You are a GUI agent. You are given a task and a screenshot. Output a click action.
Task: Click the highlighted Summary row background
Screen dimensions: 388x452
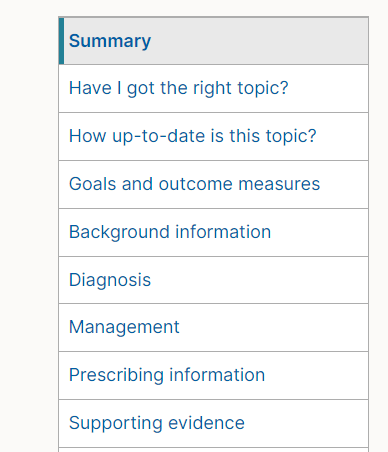214,41
